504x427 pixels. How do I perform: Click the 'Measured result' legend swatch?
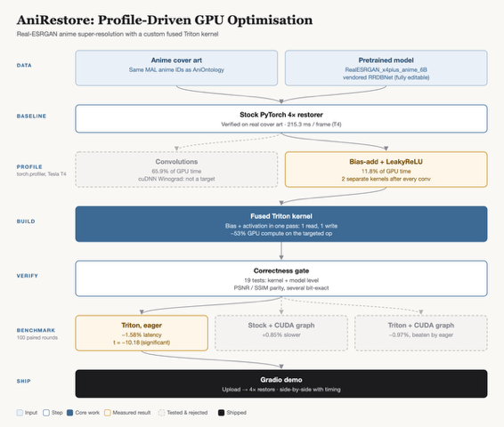click(x=108, y=413)
